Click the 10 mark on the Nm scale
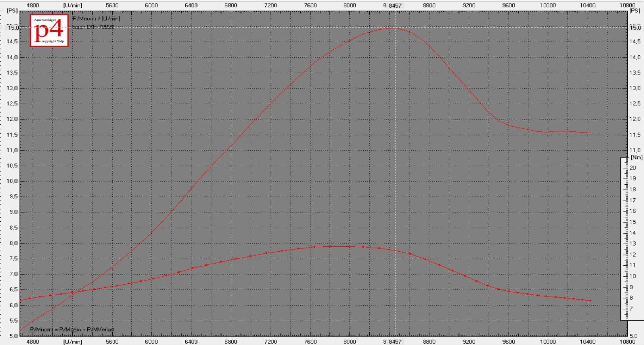 click(x=633, y=276)
